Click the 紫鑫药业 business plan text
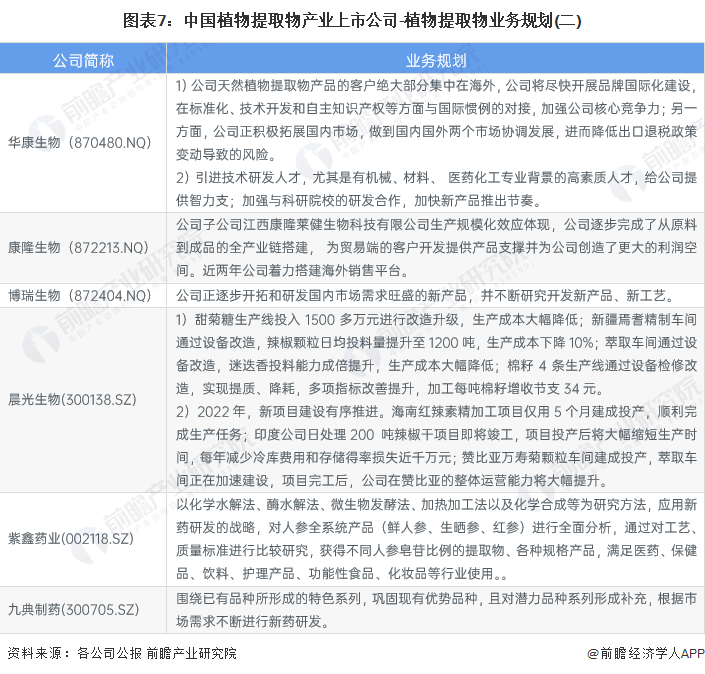The width and height of the screenshot is (705, 674). click(x=436, y=539)
